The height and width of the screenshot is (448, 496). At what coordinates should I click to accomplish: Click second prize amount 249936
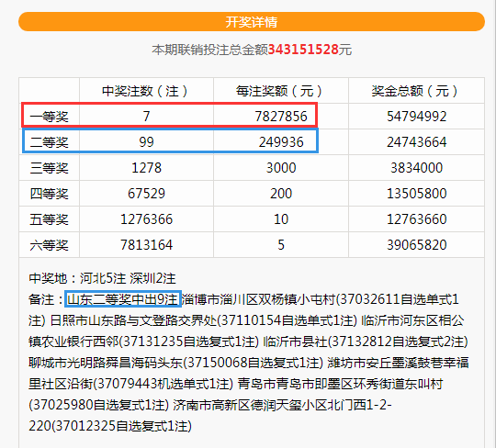pyautogui.click(x=281, y=142)
